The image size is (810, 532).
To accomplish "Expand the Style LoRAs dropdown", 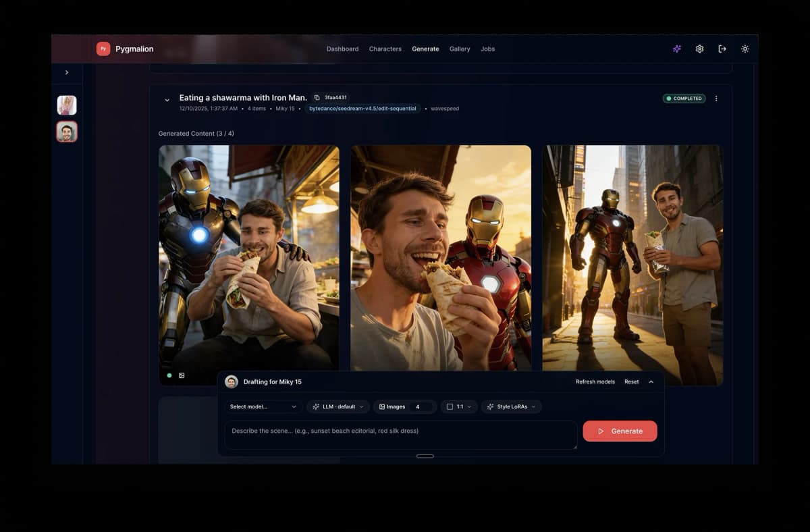I will coord(511,407).
